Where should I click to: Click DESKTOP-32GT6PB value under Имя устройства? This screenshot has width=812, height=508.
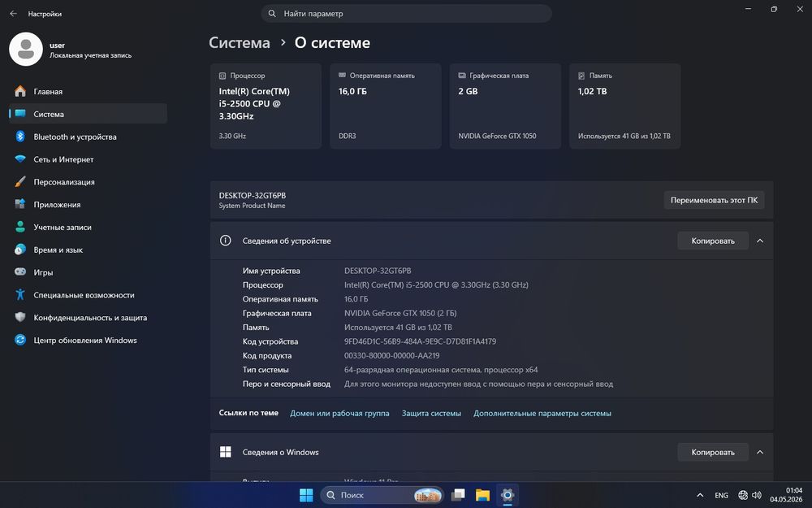378,271
